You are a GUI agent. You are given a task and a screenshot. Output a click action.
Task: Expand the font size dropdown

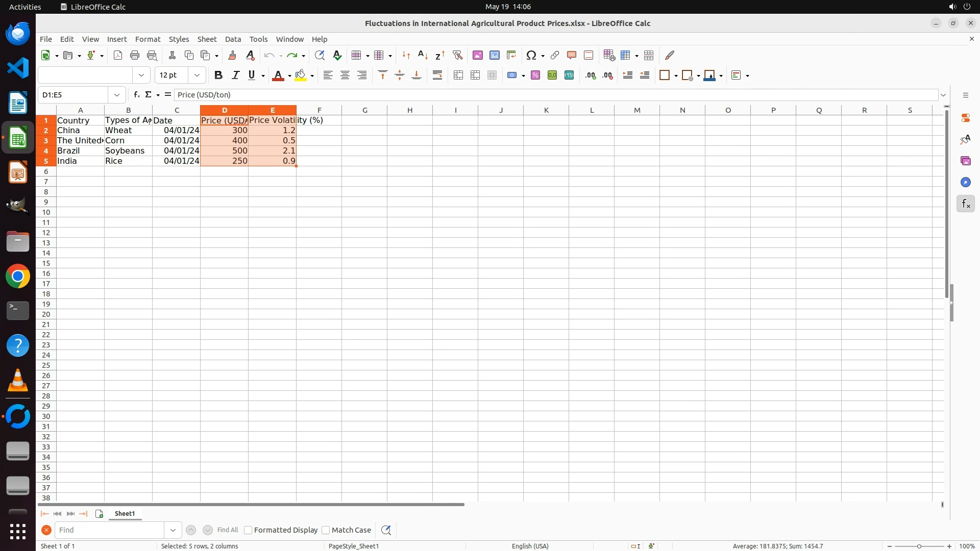pos(197,76)
